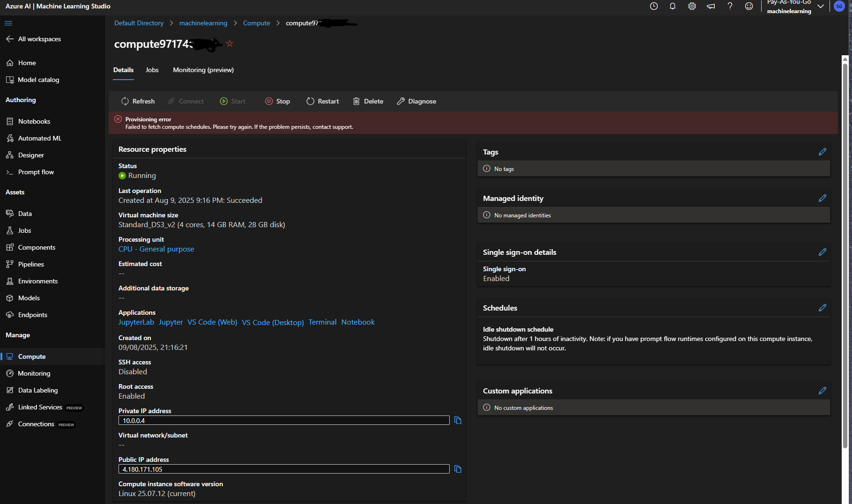Image resolution: width=852 pixels, height=504 pixels.
Task: Click the Refresh toolbar button
Action: tap(138, 101)
